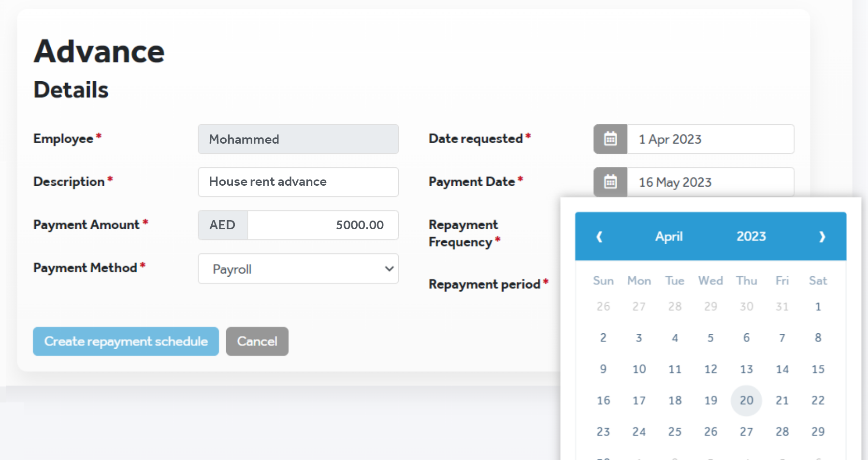The height and width of the screenshot is (460, 868).
Task: Choose March 26 greyed-out date
Action: (x=603, y=307)
